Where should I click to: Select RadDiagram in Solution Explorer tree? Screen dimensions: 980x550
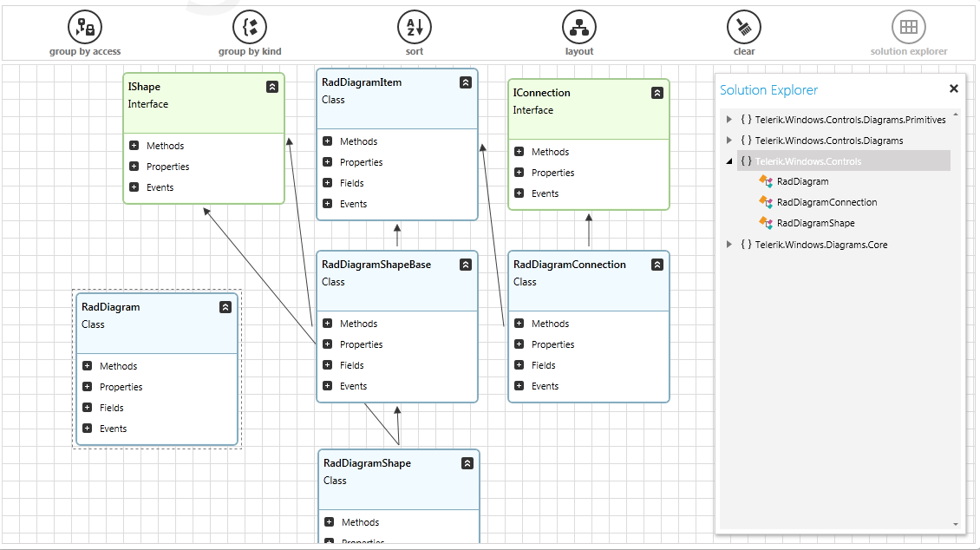point(802,182)
